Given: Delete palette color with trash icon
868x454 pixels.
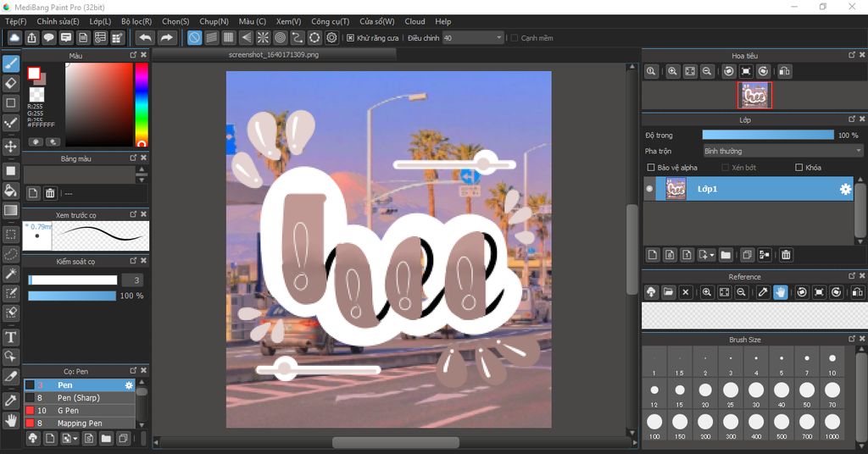Looking at the screenshot, I should (50, 193).
